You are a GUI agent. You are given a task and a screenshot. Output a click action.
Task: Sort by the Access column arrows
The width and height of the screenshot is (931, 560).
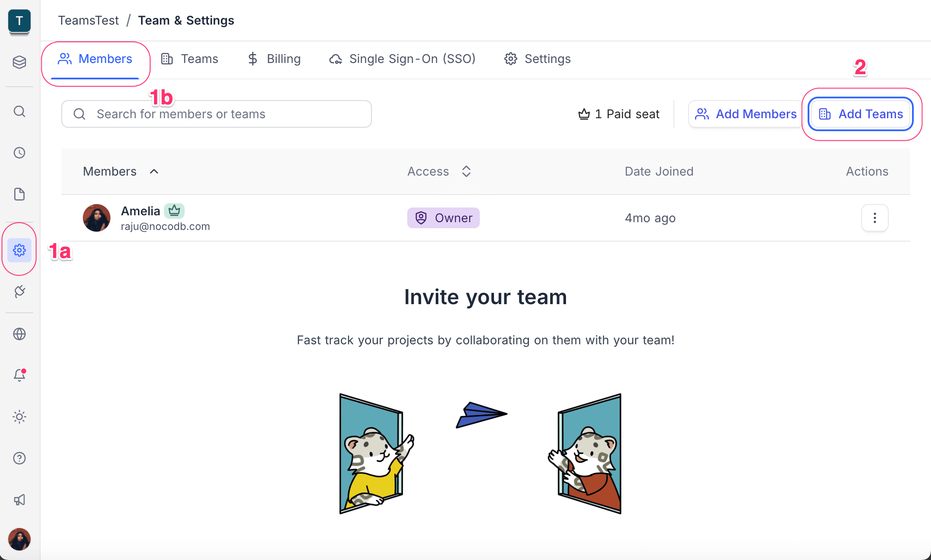pyautogui.click(x=466, y=172)
